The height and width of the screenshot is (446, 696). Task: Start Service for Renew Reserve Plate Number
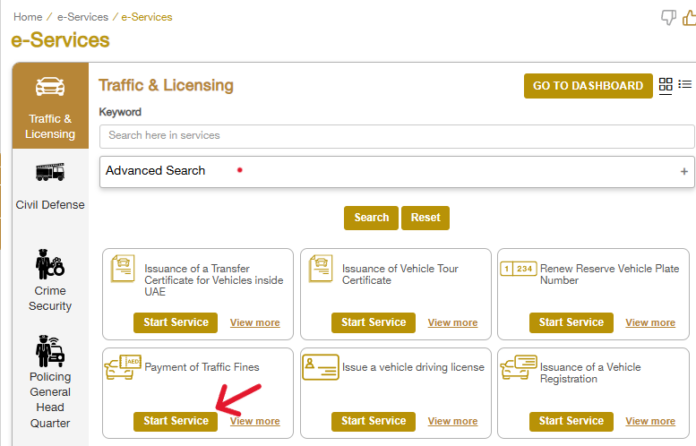pos(571,323)
